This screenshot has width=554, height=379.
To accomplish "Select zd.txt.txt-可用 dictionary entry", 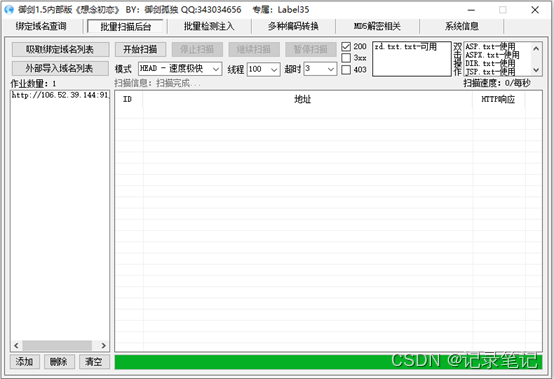I will click(x=406, y=47).
